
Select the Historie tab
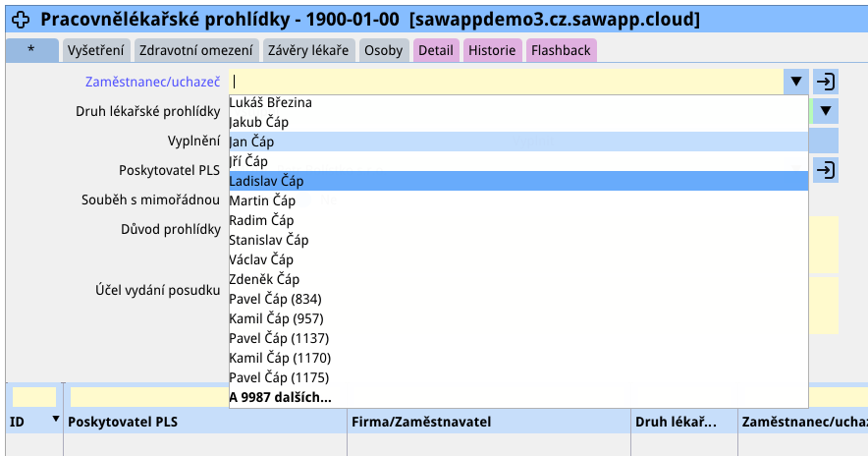[x=492, y=50]
